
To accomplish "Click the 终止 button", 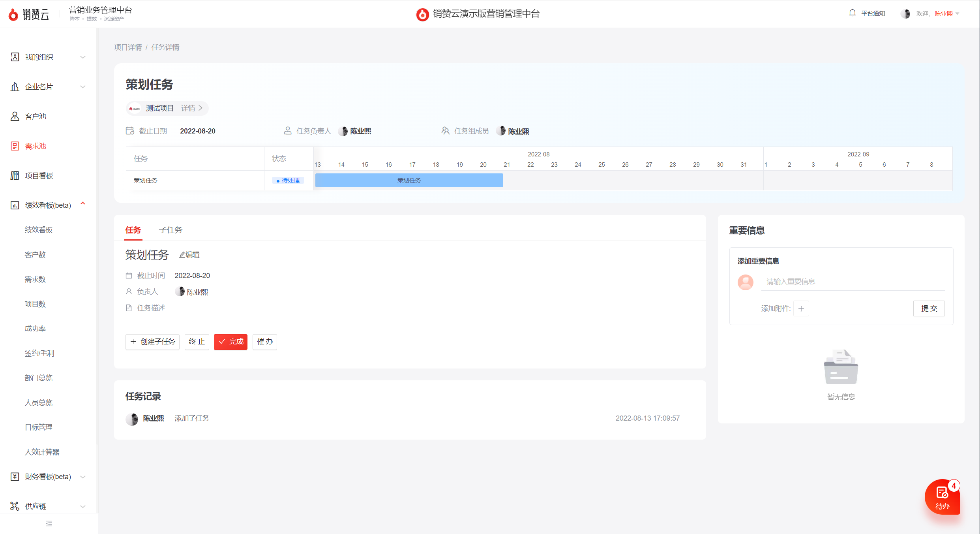I will [x=197, y=342].
